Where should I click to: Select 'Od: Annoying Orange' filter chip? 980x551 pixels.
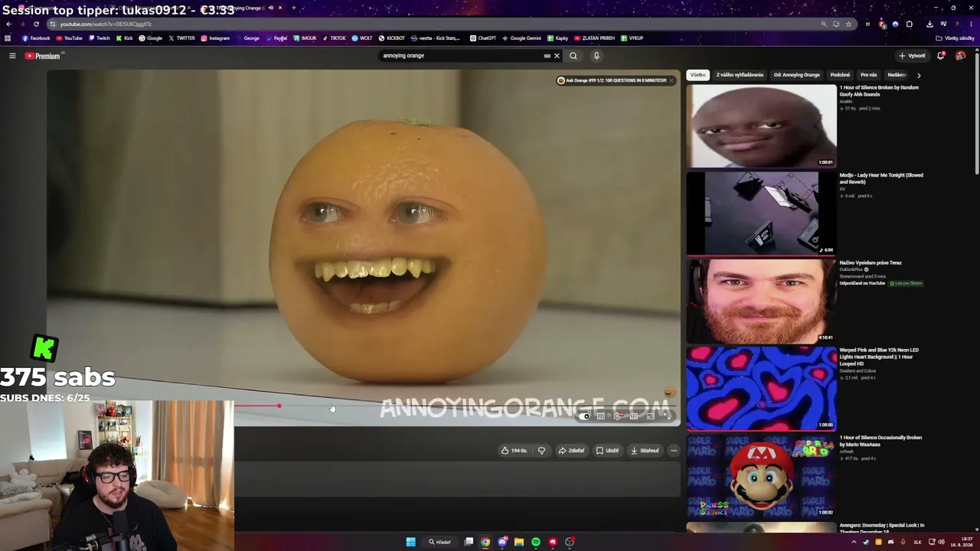pos(796,75)
